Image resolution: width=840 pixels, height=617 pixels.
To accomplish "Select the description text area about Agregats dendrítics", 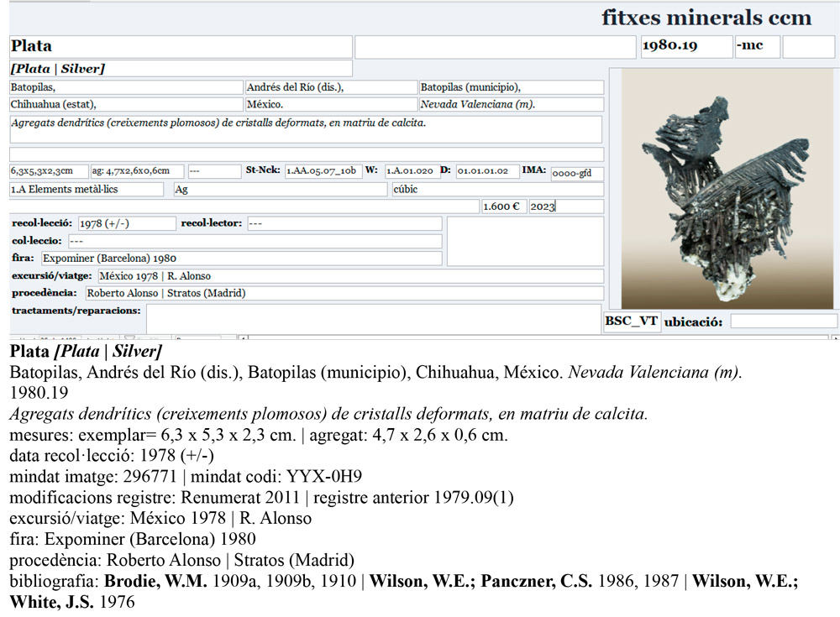I will coord(304,130).
